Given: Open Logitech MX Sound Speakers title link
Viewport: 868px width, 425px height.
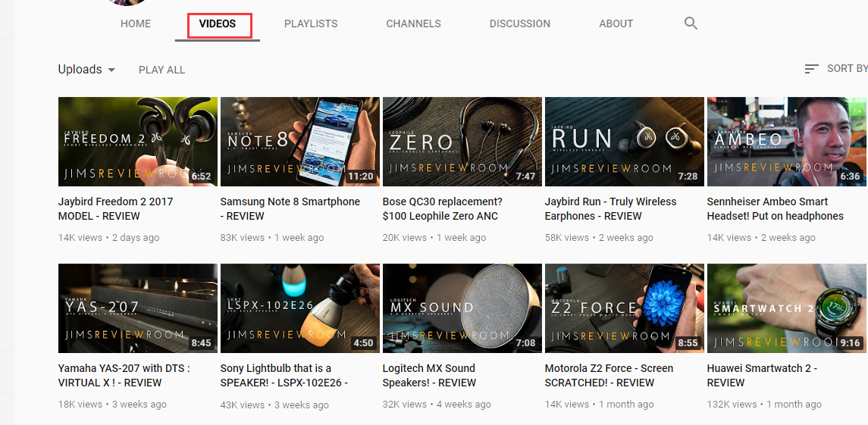Looking at the screenshot, I should tap(429, 375).
